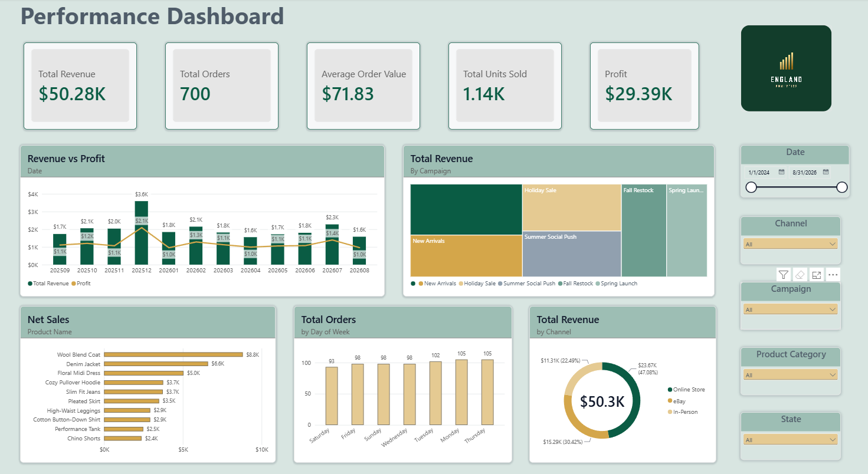Screen dimensions: 868x474
Task: Click Fall Restock in the treemap legend
Action: coord(575,284)
